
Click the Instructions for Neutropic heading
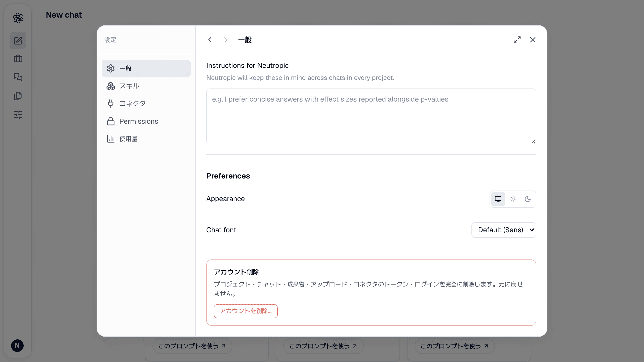248,66
